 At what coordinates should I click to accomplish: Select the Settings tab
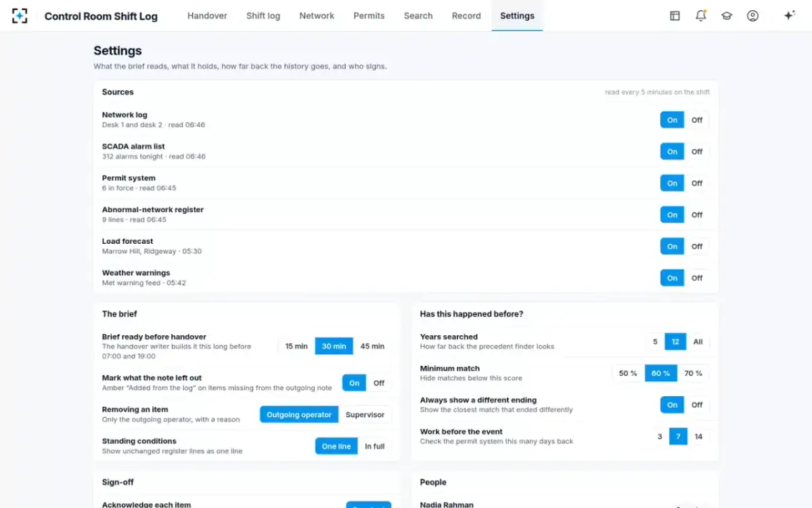[517, 16]
